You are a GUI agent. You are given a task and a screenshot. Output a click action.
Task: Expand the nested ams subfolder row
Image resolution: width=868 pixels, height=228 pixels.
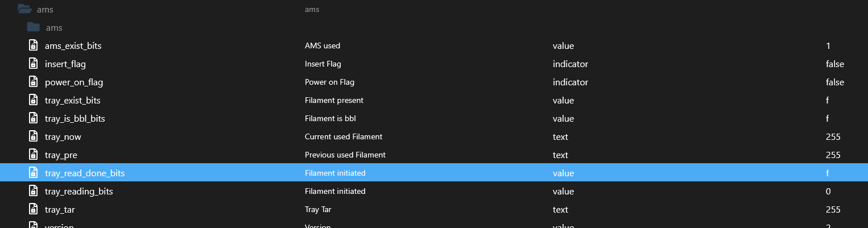tap(54, 27)
